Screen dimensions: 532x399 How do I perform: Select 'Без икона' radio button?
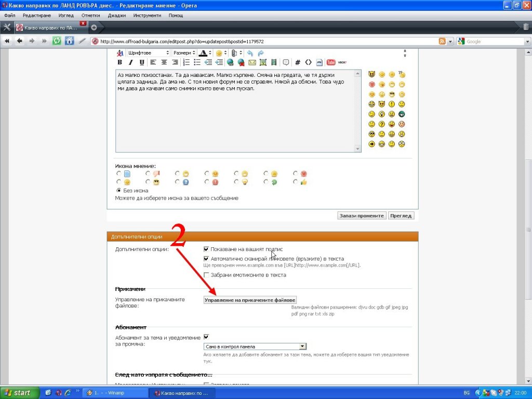(118, 190)
